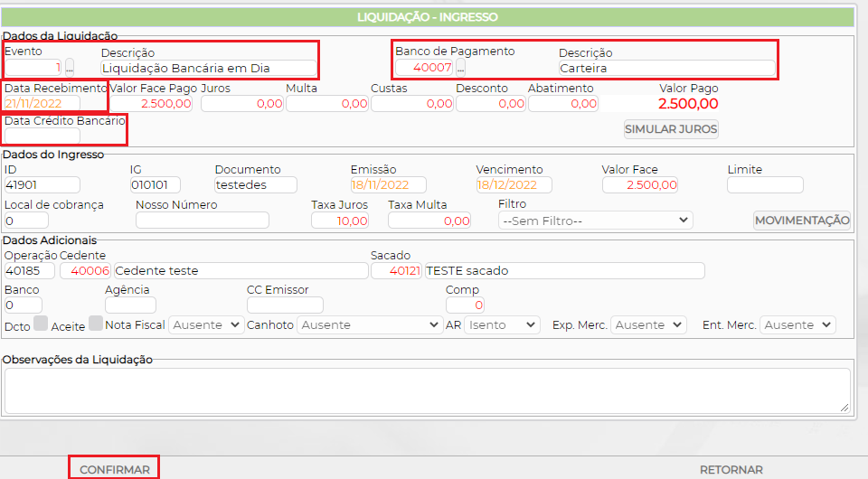Expand the Ent. Merc. dropdown
Image resolution: width=868 pixels, height=479 pixels.
[x=797, y=325]
